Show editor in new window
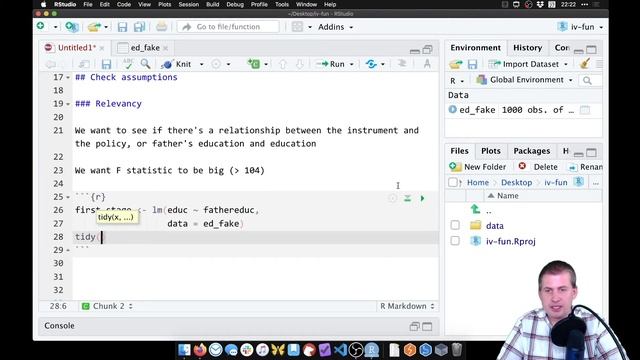640x360 pixels. pos(84,64)
